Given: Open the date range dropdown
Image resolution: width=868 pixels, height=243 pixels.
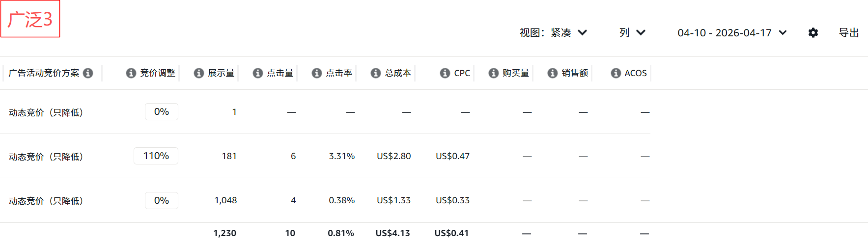Looking at the screenshot, I should (732, 33).
